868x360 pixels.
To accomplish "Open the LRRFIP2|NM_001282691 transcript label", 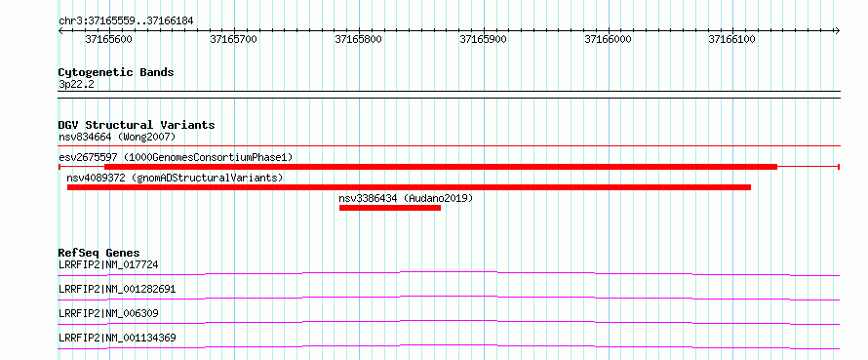I will coord(117,289).
